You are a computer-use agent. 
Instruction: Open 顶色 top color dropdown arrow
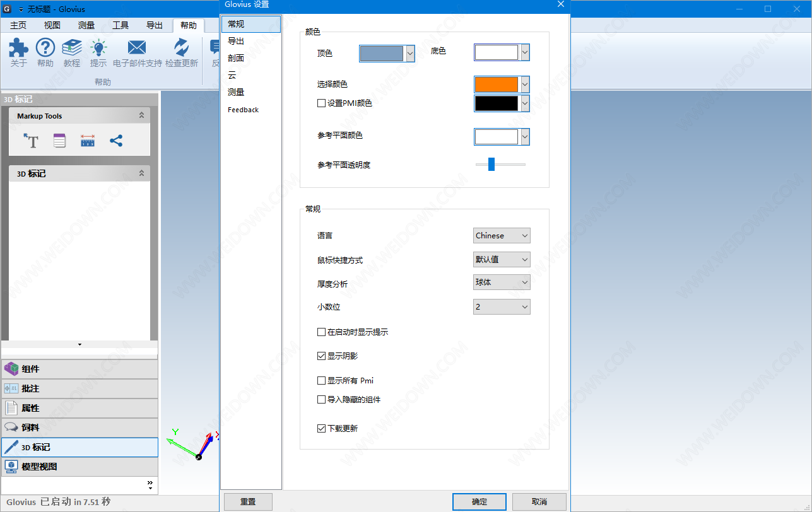click(410, 54)
